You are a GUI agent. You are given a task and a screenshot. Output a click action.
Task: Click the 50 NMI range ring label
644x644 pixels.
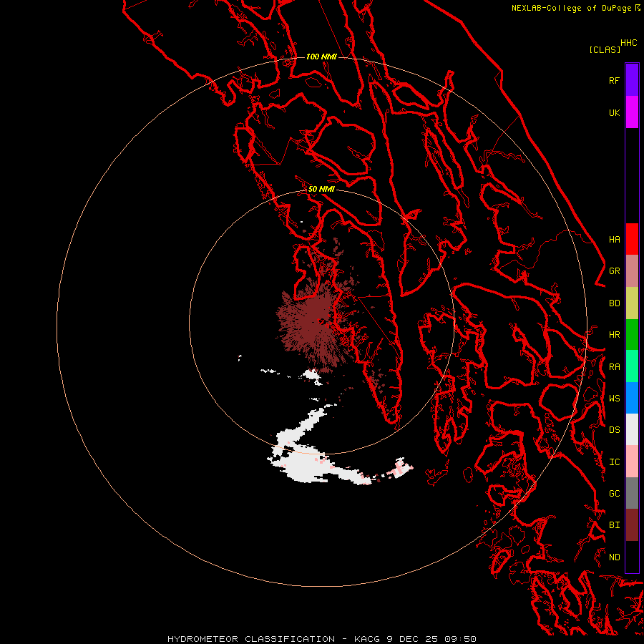321,189
